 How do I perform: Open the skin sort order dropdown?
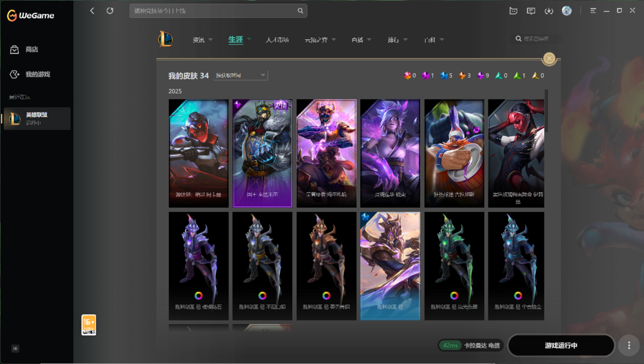240,76
